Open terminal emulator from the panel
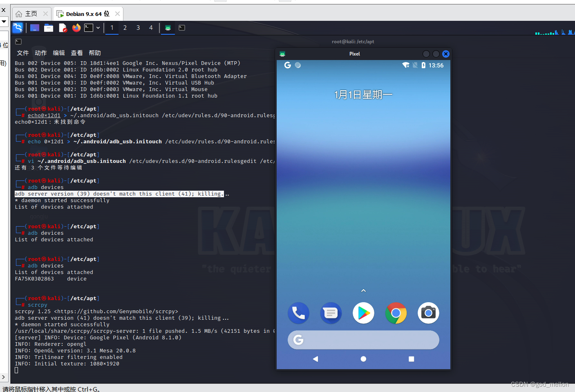This screenshot has width=575, height=392. coord(89,28)
